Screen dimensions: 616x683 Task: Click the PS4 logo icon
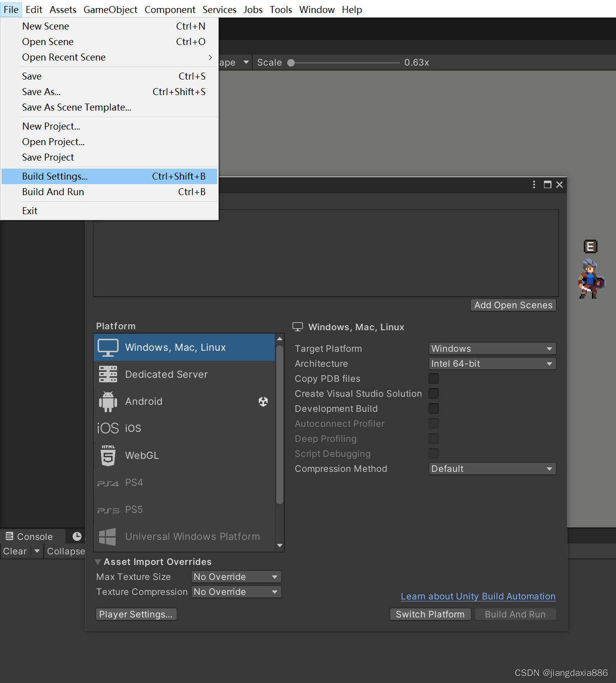(108, 483)
